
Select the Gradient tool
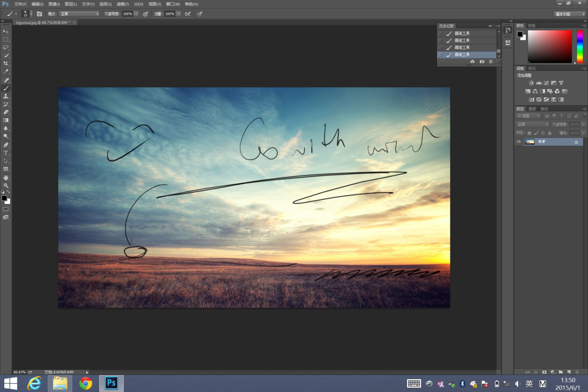6,120
